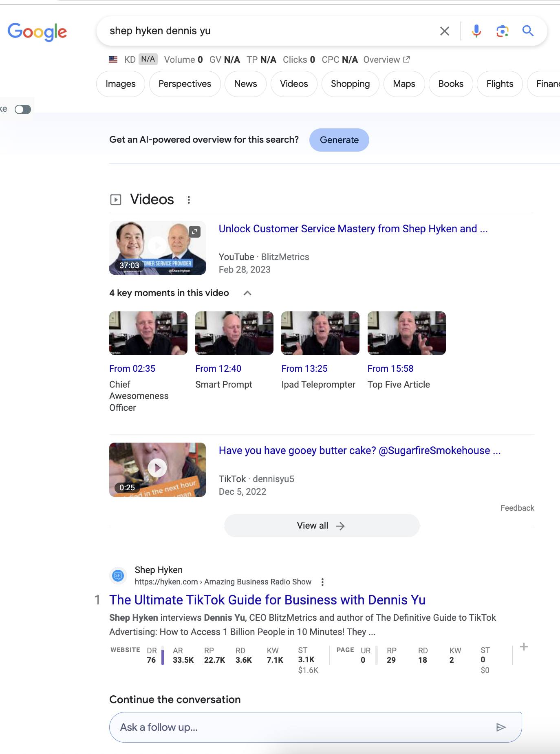Image resolution: width=560 pixels, height=754 pixels.
Task: Select the Perspectives filter tab
Action: coord(185,84)
